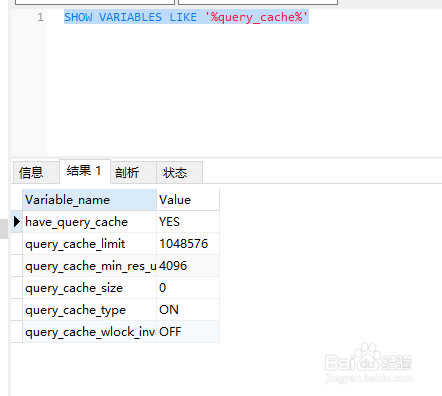Click the Variable_name column header
Screen dimensions: 442x396
point(89,200)
